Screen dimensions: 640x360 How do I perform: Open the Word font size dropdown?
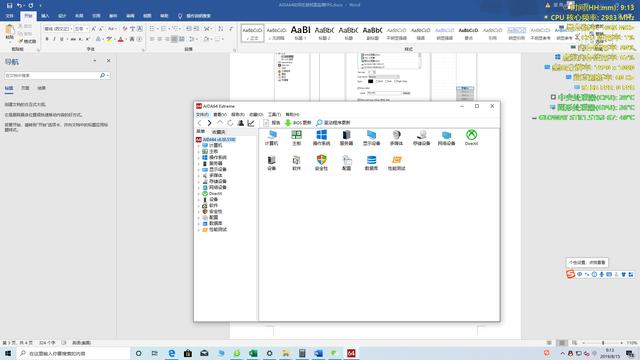point(87,29)
